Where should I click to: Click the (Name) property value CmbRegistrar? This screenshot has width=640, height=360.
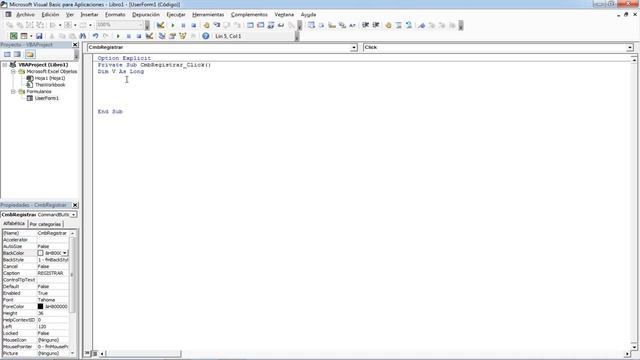53,233
